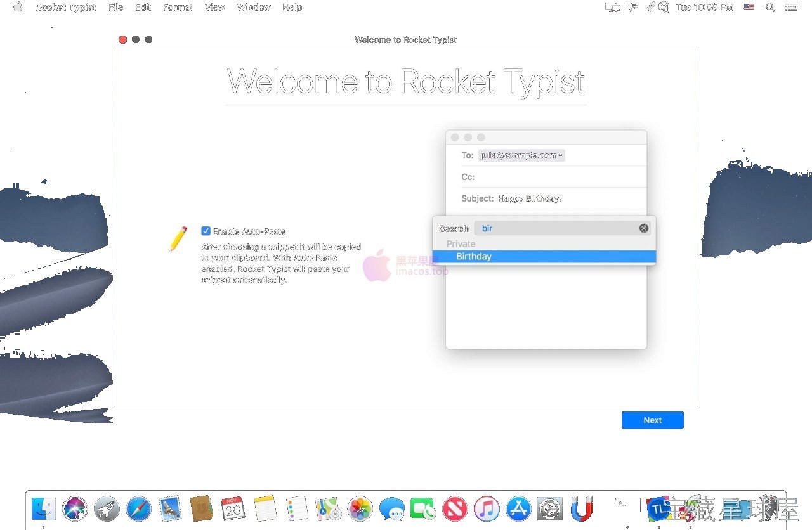Open Calendar icon in the Dock
The height and width of the screenshot is (530, 812).
click(233, 508)
